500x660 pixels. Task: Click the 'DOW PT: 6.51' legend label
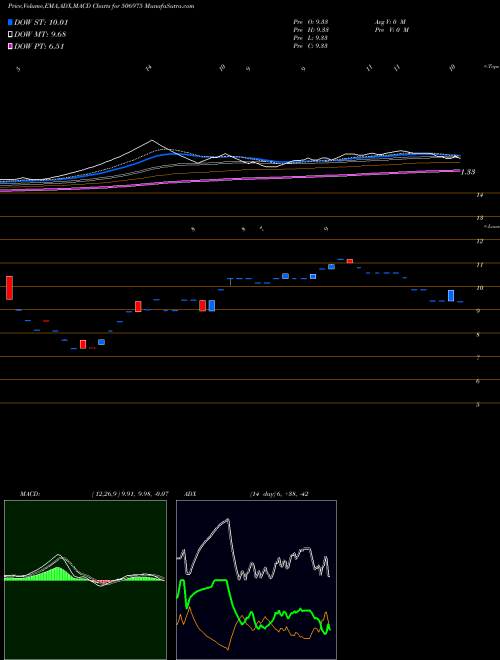pos(39,46)
